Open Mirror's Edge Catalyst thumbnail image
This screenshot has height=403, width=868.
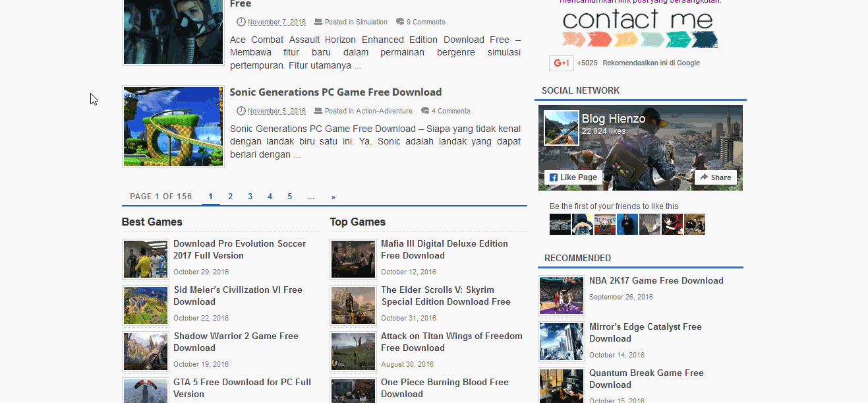[x=562, y=342]
